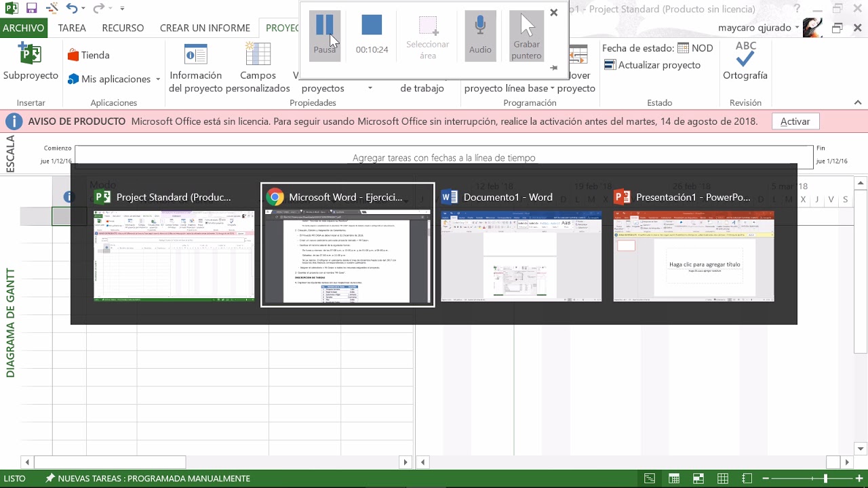Switch to the TAREA ribbon tab
Viewport: 868px width, 488px height.
pyautogui.click(x=72, y=28)
